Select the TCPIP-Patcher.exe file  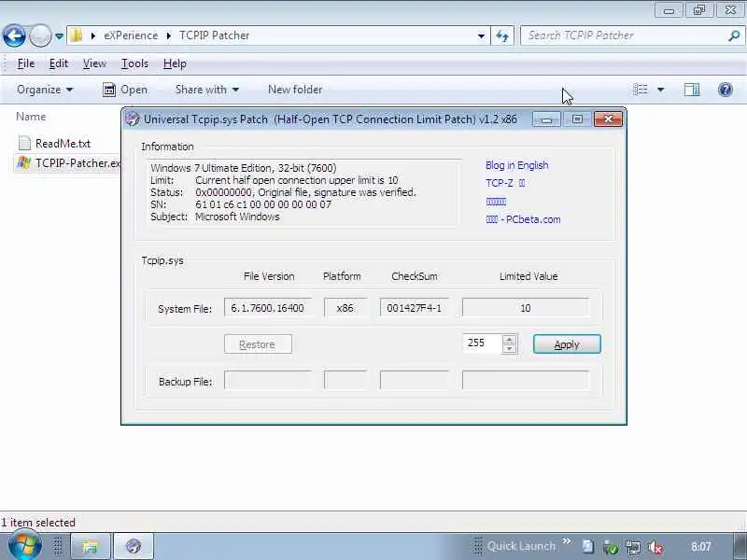tap(78, 163)
